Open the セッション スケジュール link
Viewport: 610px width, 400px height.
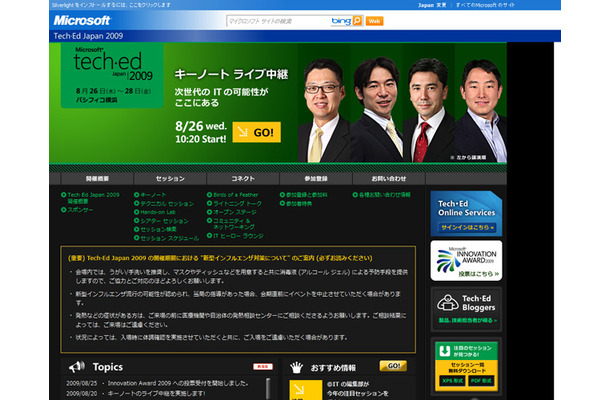click(x=169, y=238)
